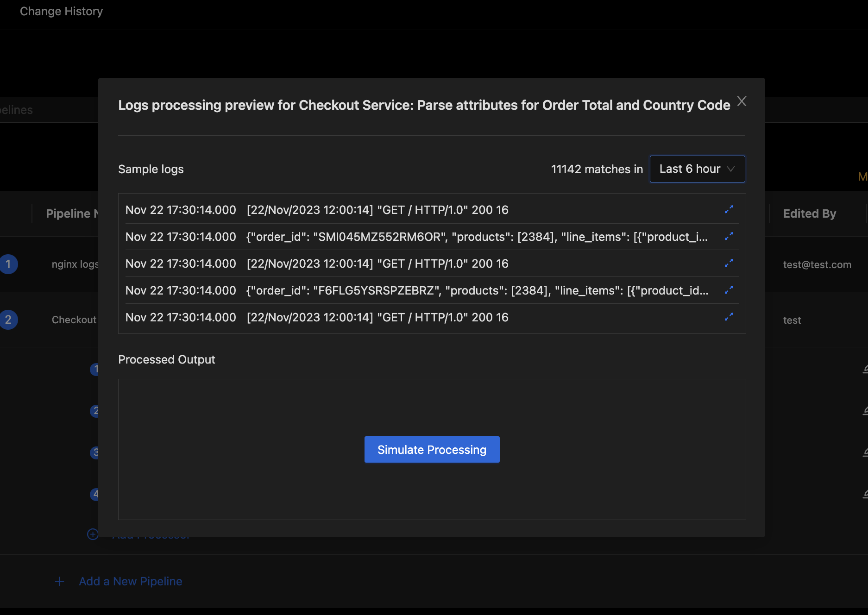Expand the first GET / HTTP/1.0 sample log

(729, 210)
